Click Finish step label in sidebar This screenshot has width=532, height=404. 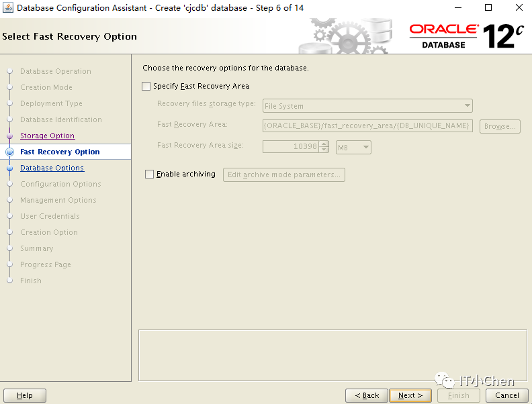[31, 281]
